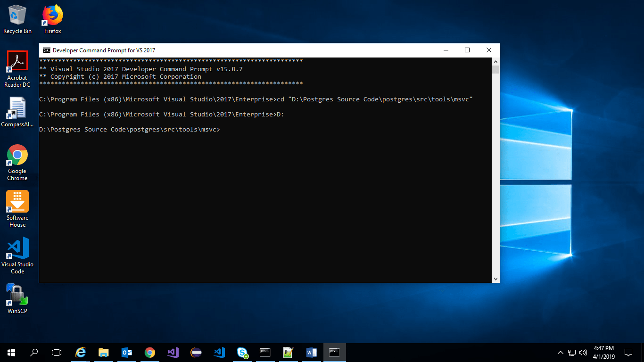Open Task View

click(56, 352)
